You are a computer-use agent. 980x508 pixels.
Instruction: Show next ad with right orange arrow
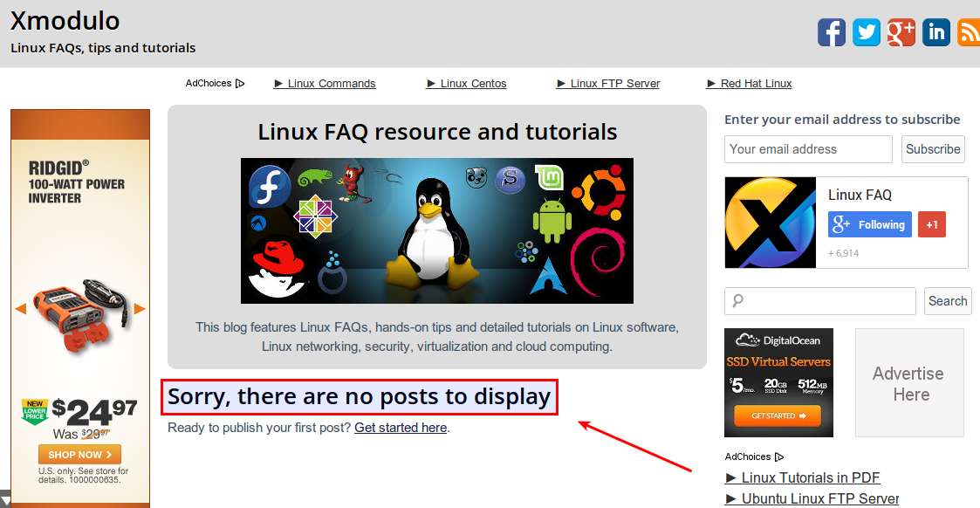click(140, 308)
